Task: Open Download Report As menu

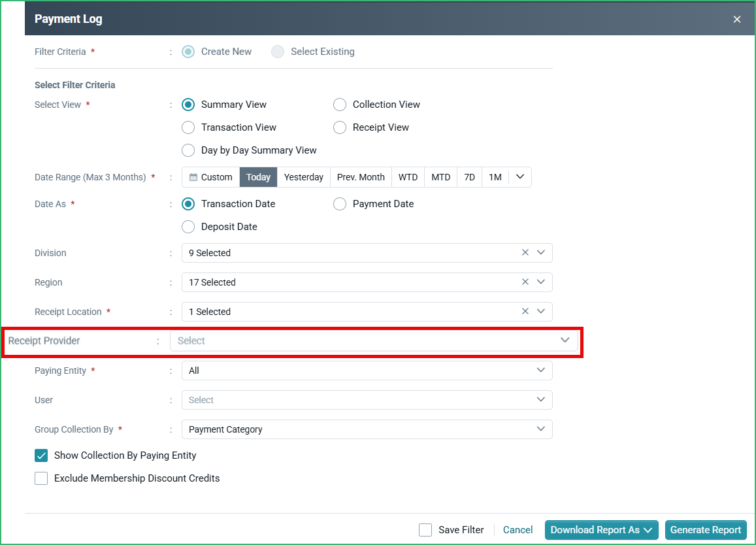Action: [601, 530]
